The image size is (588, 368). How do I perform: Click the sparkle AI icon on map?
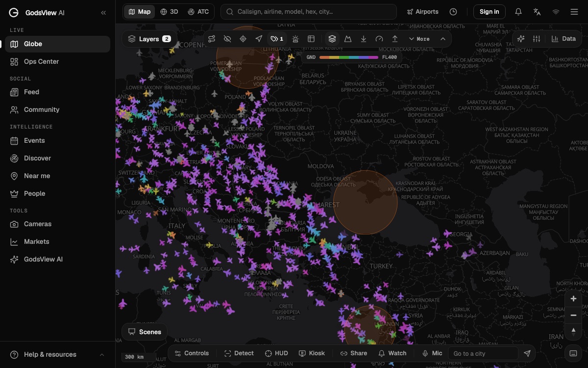coord(521,39)
